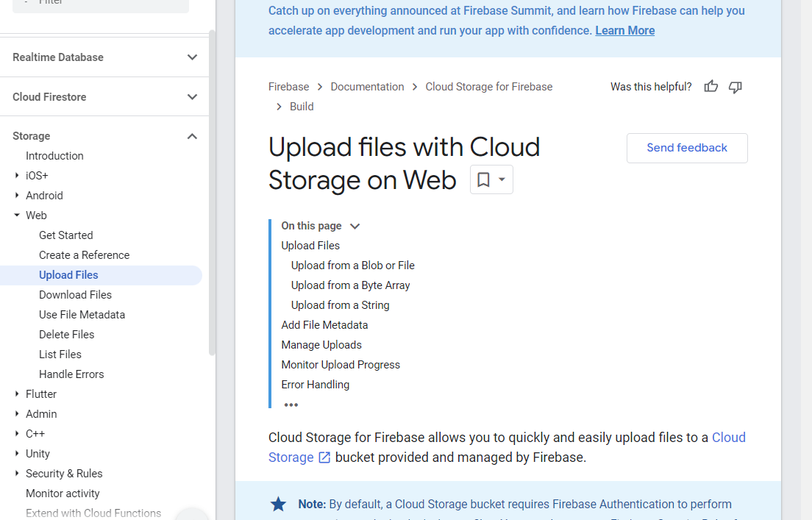Open Use File Metadata page
Screen dimensions: 812x520
82,314
